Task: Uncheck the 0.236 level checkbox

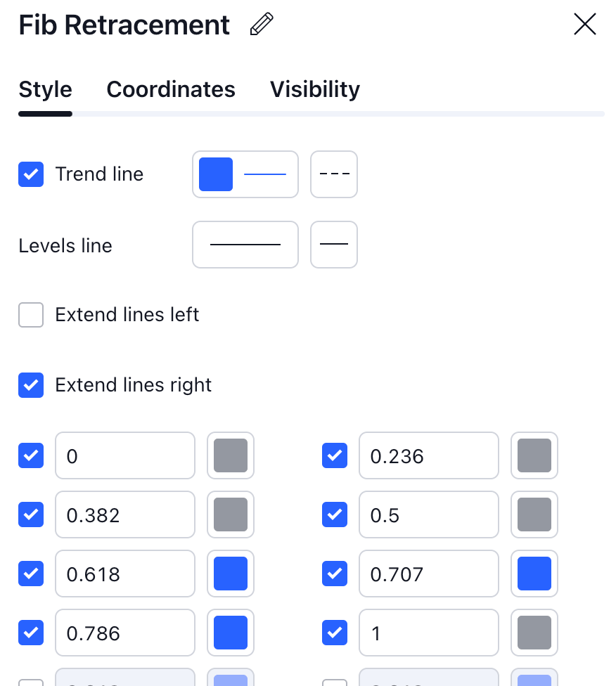Action: click(335, 455)
